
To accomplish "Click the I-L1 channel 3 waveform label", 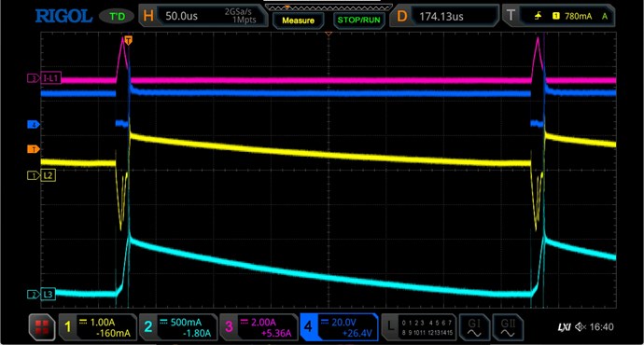I will (45, 78).
